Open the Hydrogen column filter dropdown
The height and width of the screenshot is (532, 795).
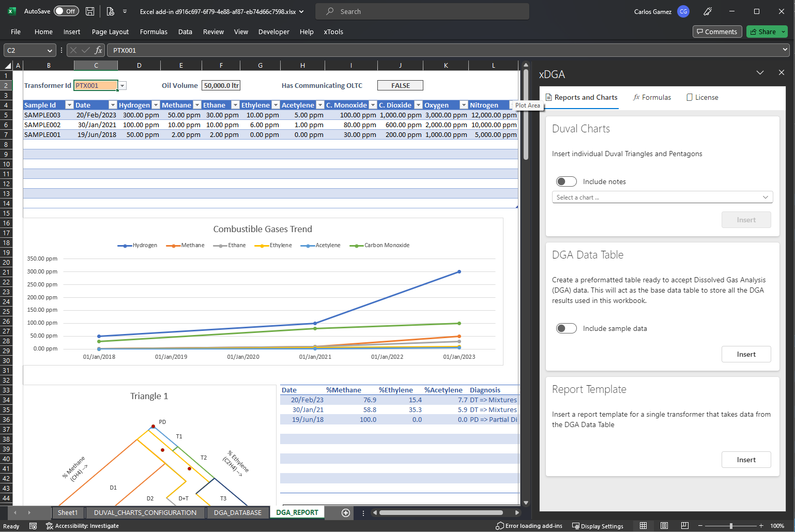(156, 105)
